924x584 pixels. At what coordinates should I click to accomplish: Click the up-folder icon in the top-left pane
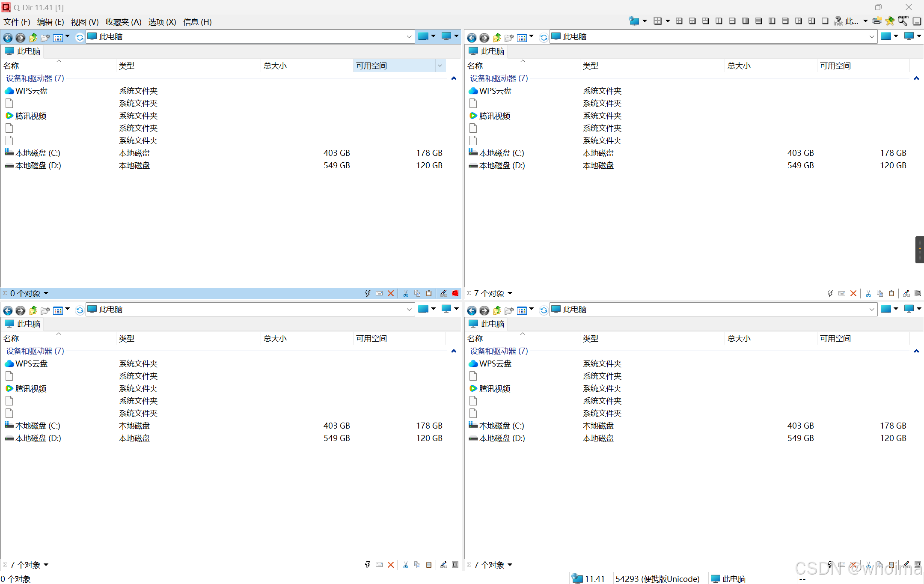coord(33,38)
